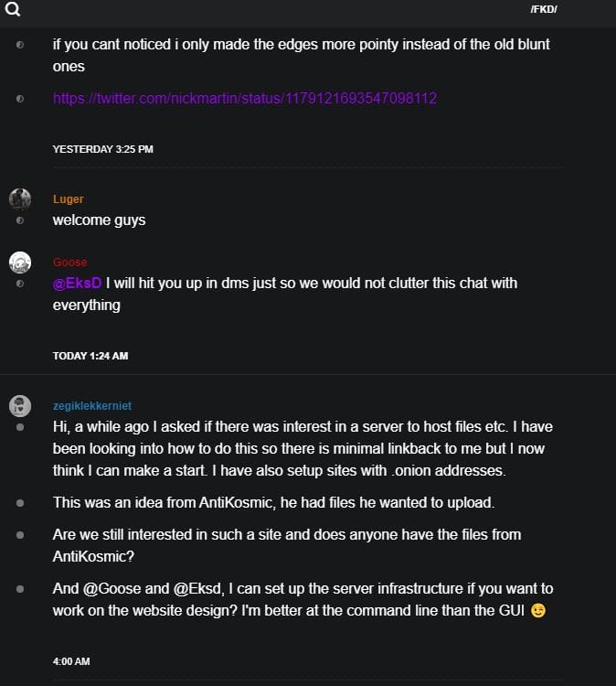Click the dot beside 'Hi, a while ago' message
Screen dimensions: 616x686
coord(20,427)
